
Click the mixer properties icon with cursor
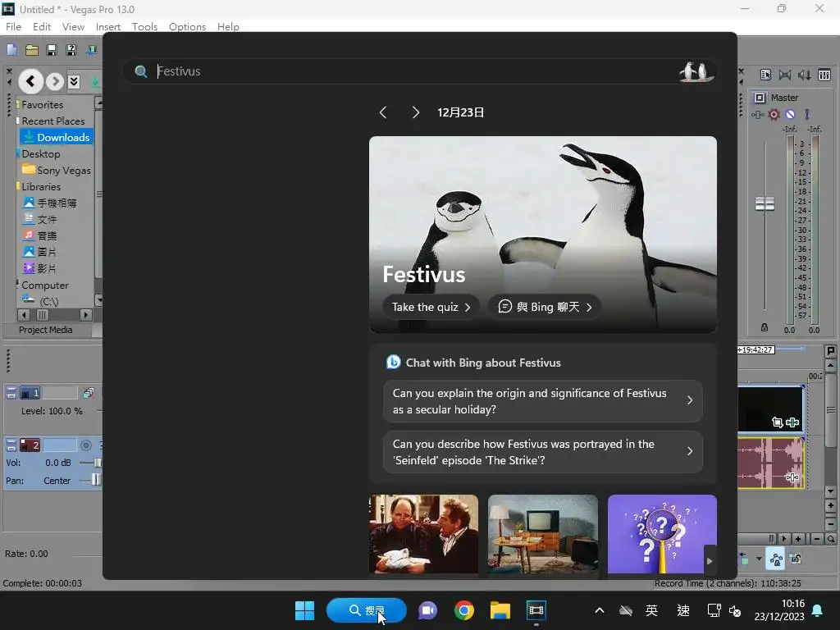tap(765, 75)
